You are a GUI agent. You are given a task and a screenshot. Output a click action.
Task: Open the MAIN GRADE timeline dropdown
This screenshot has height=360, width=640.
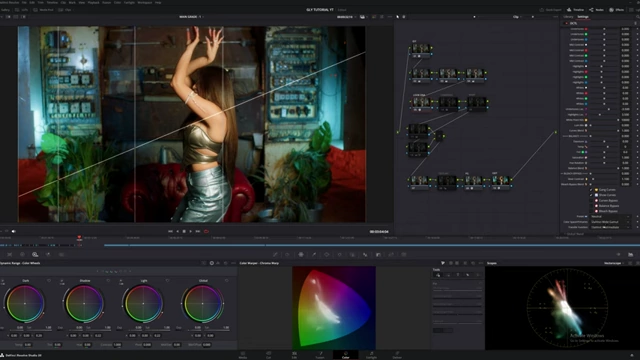tap(191, 17)
